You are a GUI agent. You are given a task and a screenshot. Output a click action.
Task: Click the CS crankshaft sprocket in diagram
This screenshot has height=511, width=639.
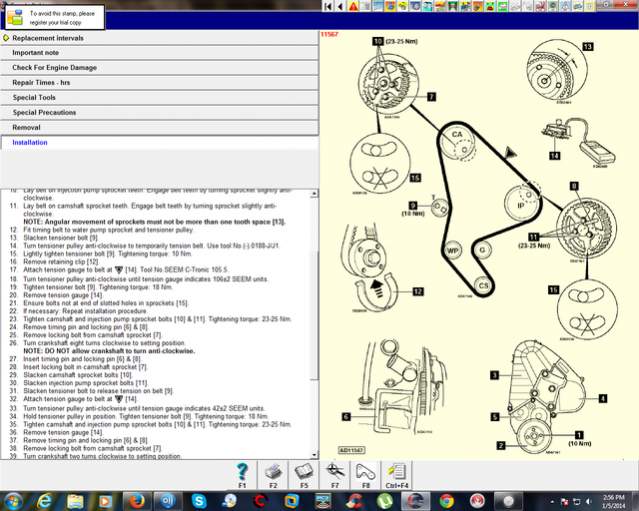[x=483, y=285]
